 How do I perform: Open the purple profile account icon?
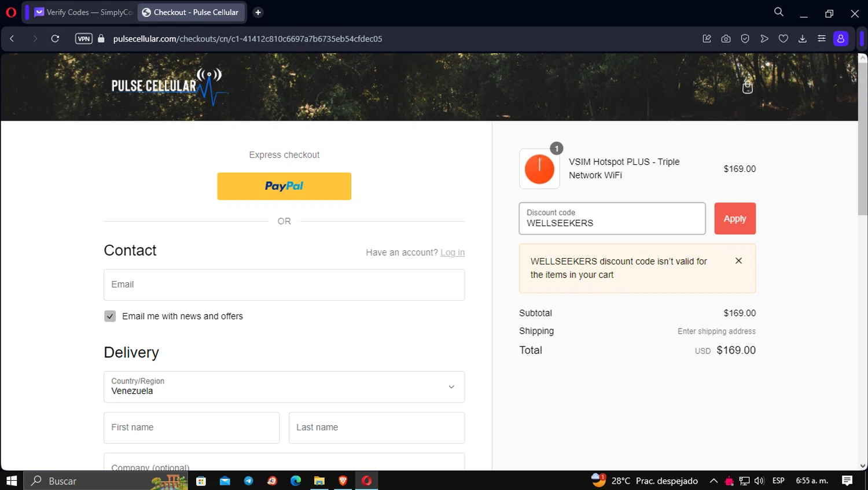(x=841, y=39)
